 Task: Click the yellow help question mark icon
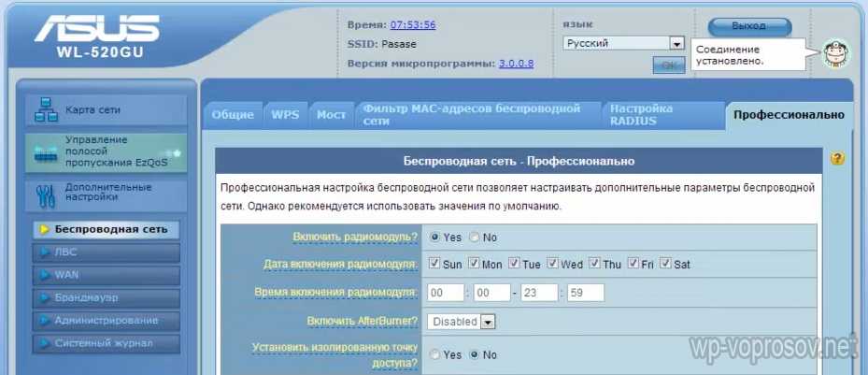tap(837, 160)
